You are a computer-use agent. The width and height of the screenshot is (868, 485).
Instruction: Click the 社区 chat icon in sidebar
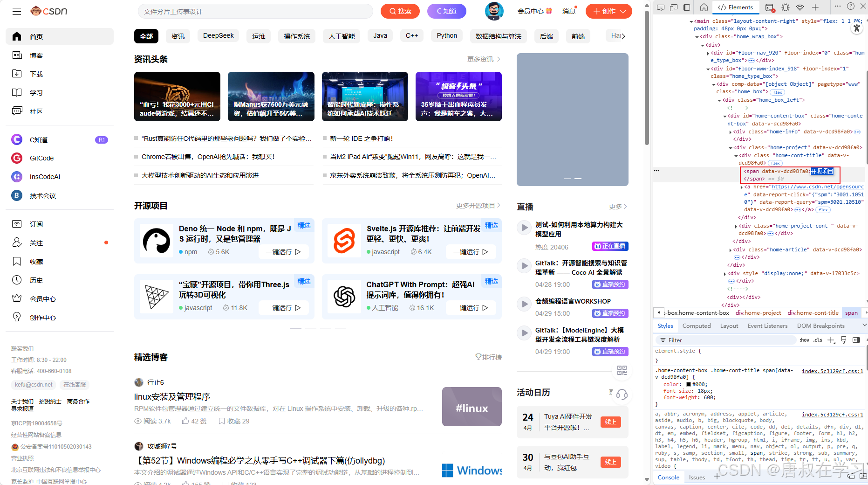pos(17,111)
